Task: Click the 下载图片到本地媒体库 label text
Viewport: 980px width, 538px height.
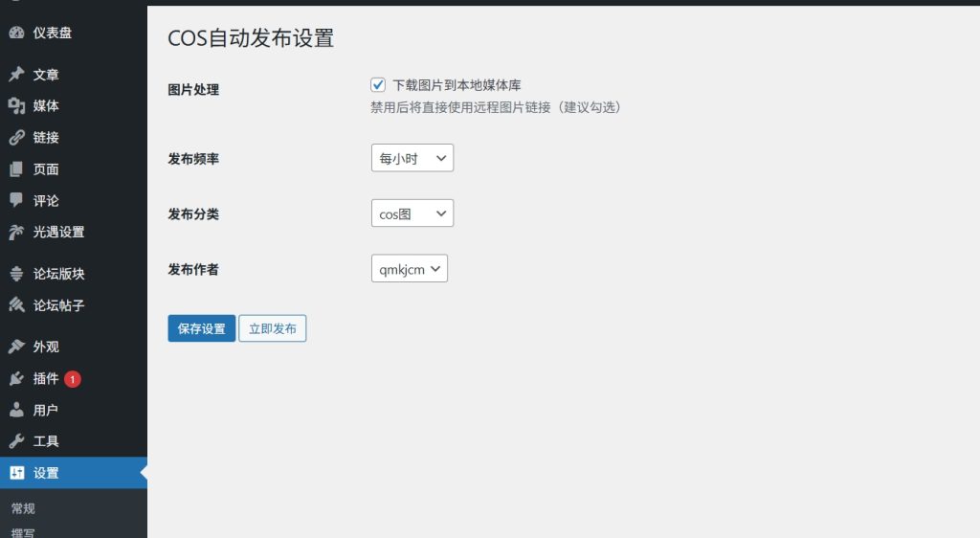Action: pyautogui.click(x=457, y=85)
